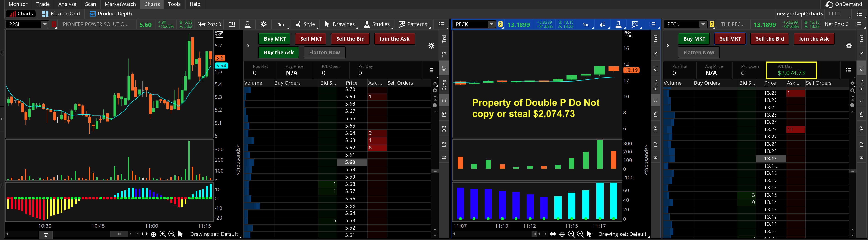Screen dimensions: 868x240
Task: Expand the Drawing set: Default menu under PPSI chart
Action: [214, 234]
